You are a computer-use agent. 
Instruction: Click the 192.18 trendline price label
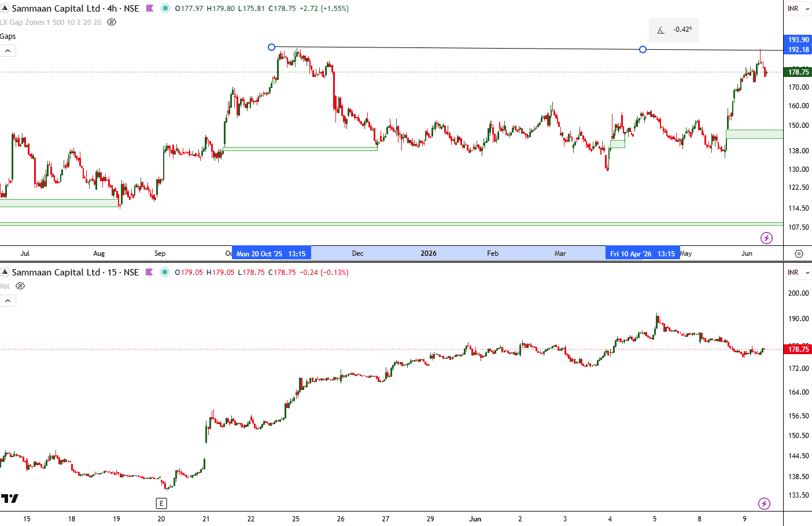tap(798, 50)
